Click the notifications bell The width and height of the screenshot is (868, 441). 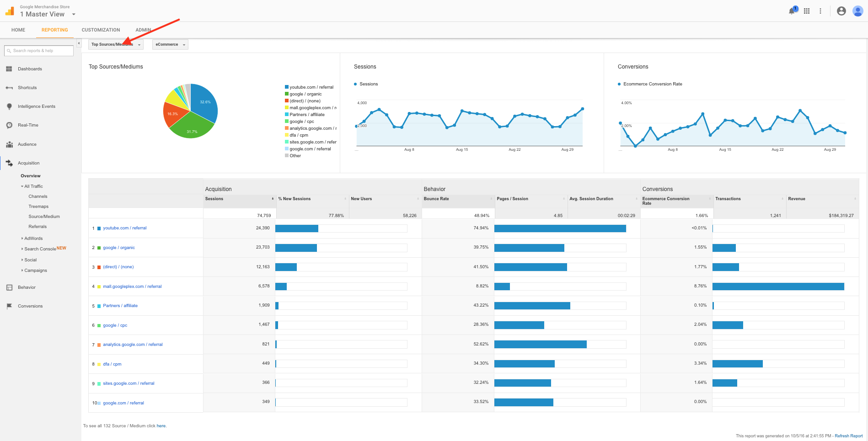click(792, 11)
